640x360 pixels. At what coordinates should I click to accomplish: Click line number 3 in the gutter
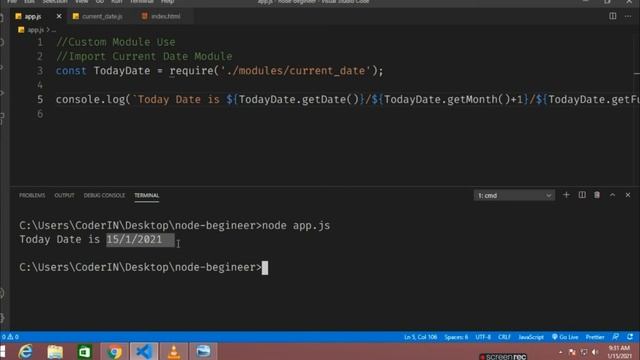point(40,71)
